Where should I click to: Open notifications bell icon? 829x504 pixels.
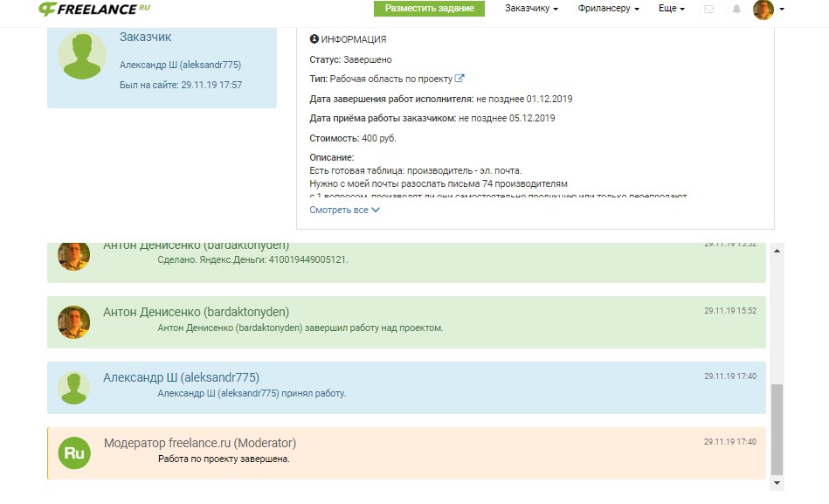pyautogui.click(x=736, y=9)
